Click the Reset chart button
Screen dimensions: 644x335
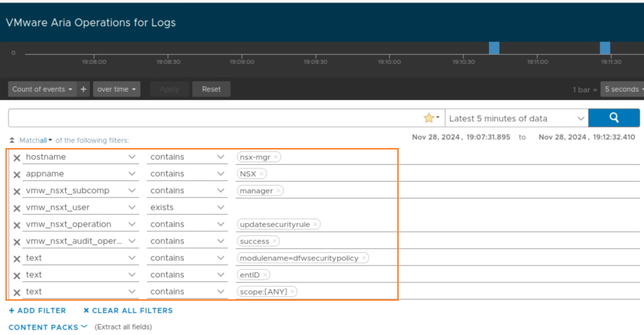pos(211,89)
